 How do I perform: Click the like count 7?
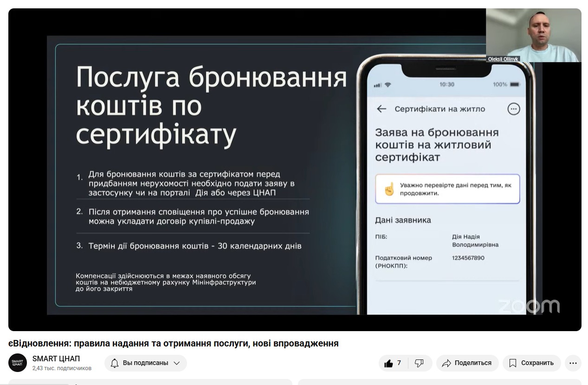[x=399, y=363]
